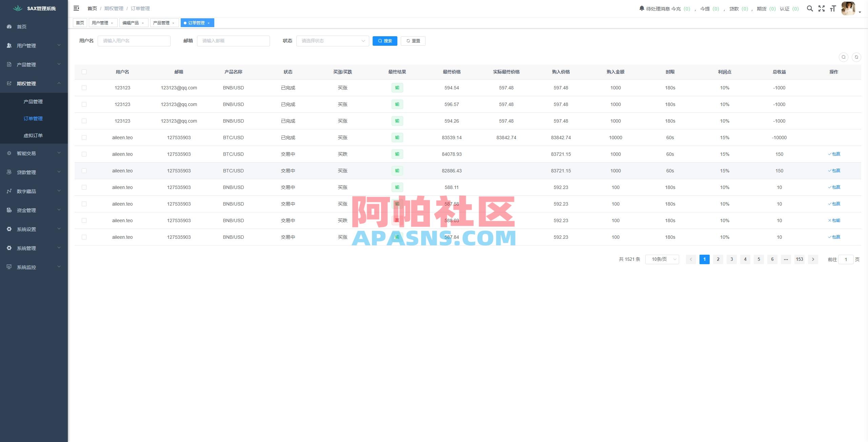Click the search icon above the order table
This screenshot has height=442, width=868.
(x=843, y=57)
